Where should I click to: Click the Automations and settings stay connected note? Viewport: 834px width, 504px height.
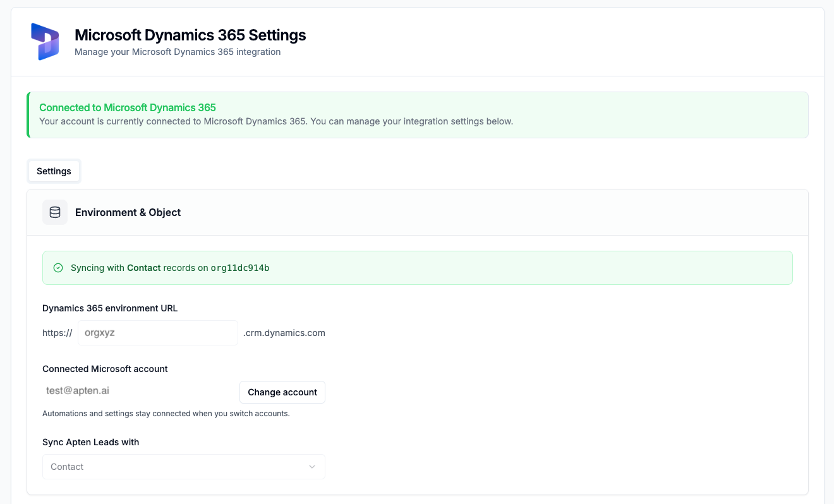(166, 414)
